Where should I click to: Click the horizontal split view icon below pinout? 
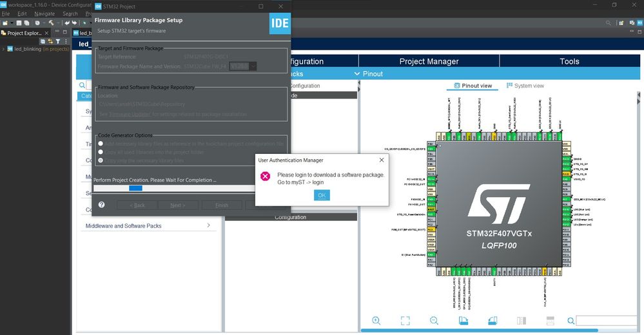coord(551,321)
